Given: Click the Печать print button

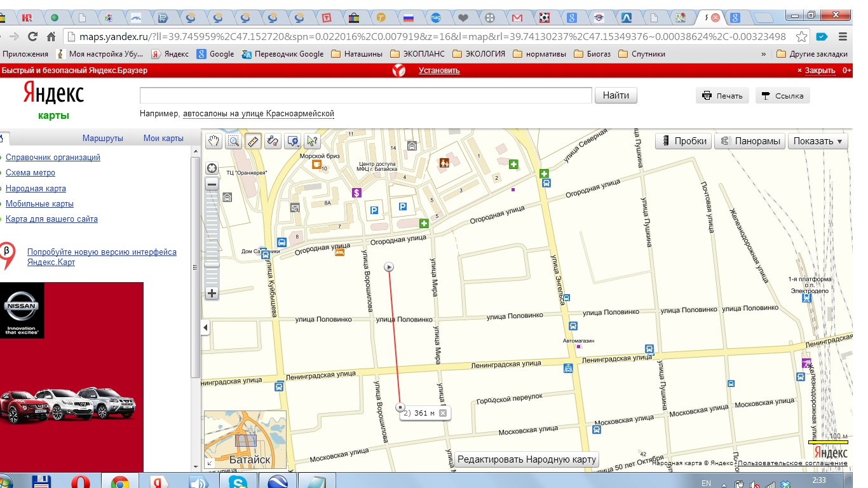Looking at the screenshot, I should (722, 96).
